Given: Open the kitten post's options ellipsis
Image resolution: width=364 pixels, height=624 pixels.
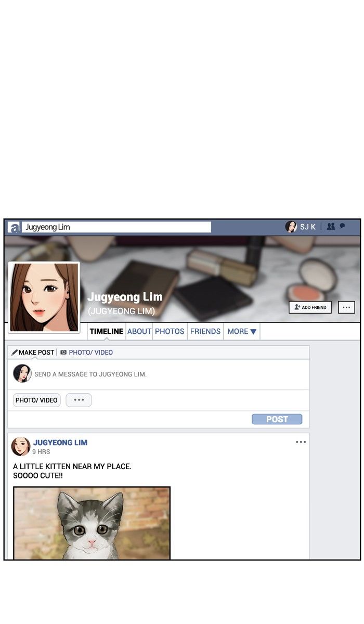Looking at the screenshot, I should [x=301, y=442].
